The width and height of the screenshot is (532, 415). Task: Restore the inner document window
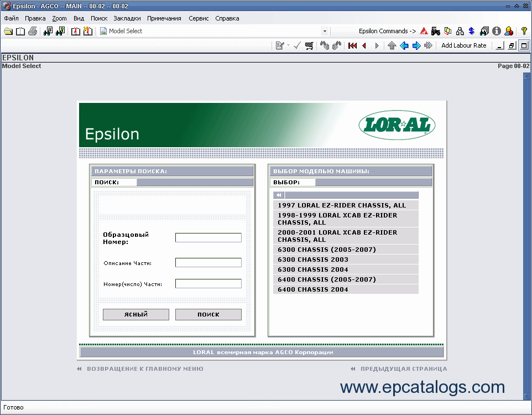[512, 45]
